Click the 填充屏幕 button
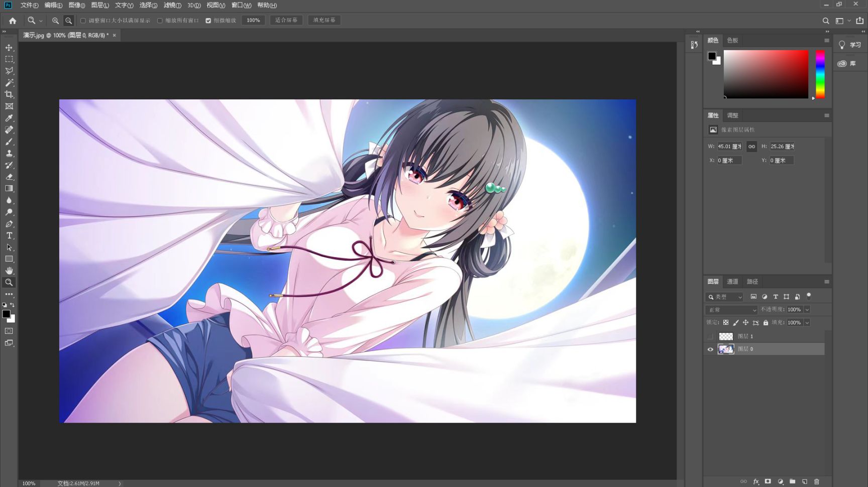Viewport: 868px width, 487px height. (324, 20)
